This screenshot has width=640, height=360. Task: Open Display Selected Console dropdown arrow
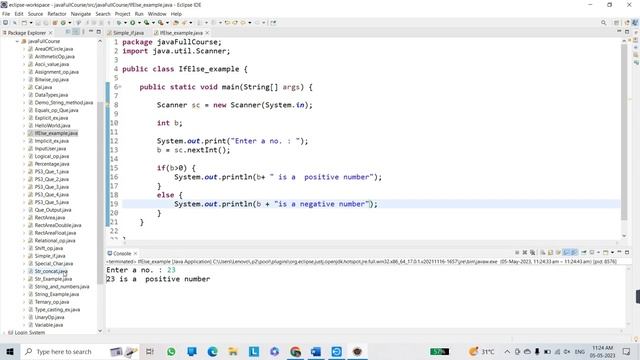point(598,253)
